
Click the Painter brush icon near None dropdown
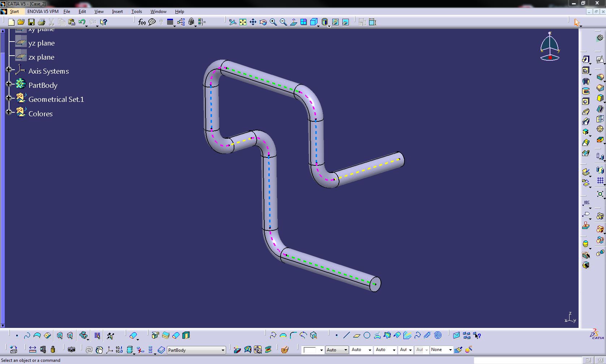pyautogui.click(x=458, y=350)
